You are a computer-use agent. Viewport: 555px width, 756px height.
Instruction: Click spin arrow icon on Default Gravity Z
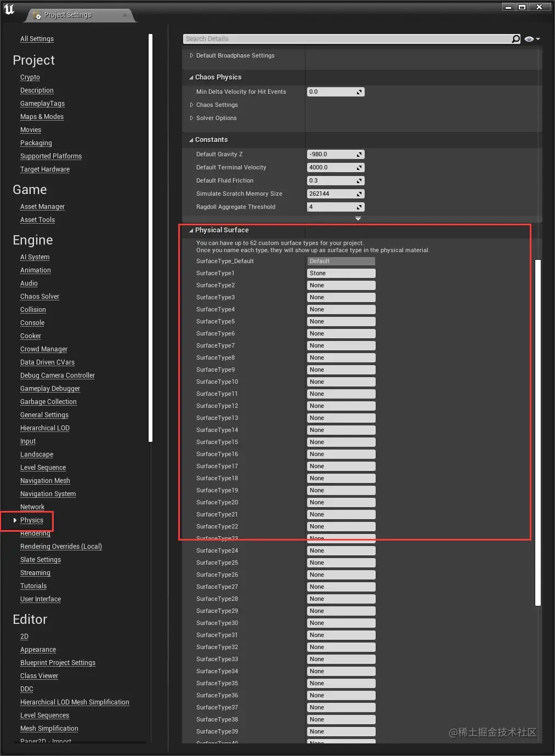click(359, 155)
